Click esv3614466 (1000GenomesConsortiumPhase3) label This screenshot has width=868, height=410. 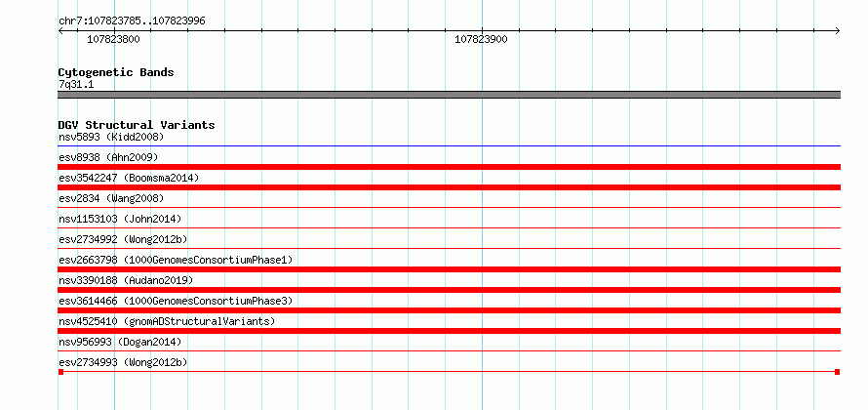(x=176, y=301)
